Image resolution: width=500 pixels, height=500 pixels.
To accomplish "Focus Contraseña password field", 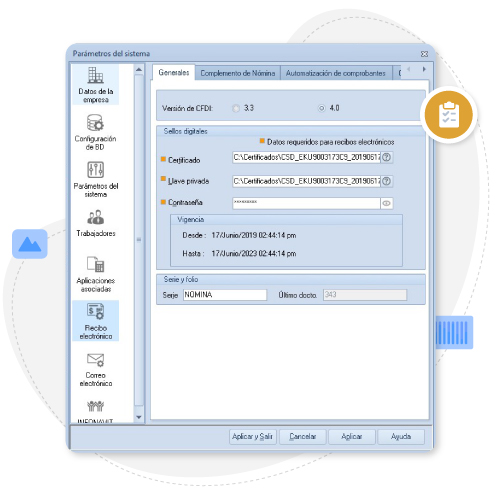I will 306,203.
